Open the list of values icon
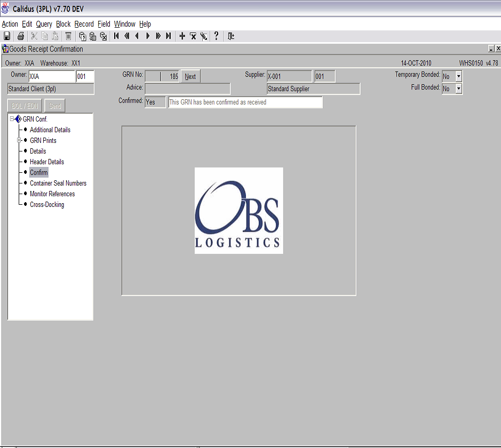501x448 pixels. [x=68, y=36]
